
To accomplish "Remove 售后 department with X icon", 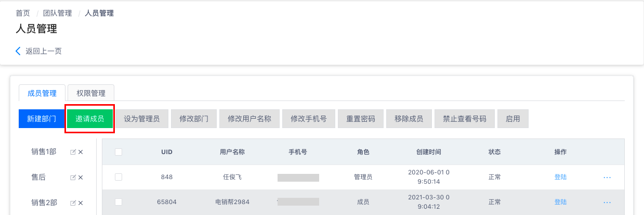I will (x=81, y=178).
